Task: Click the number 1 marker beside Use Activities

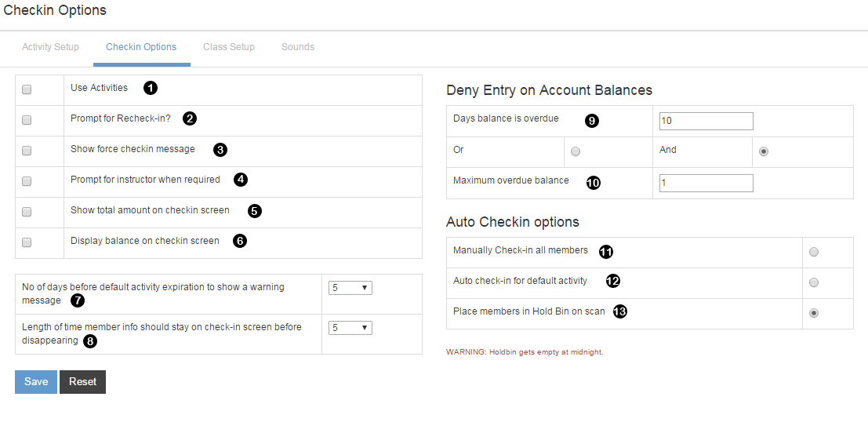Action: click(x=151, y=88)
